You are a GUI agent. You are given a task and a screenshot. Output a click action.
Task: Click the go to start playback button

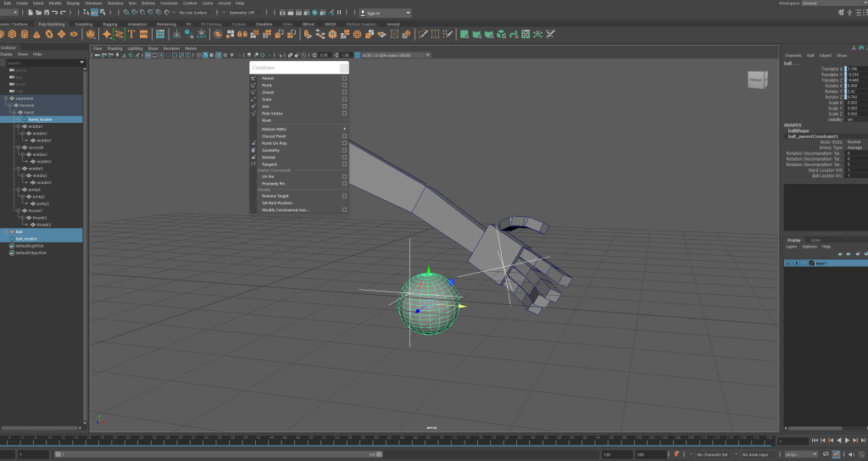(x=815, y=441)
